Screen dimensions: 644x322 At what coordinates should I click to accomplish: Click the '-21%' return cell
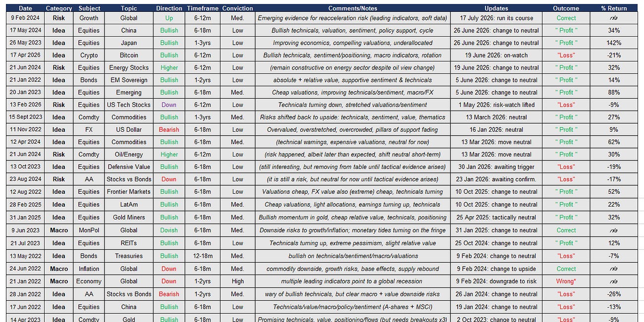(x=614, y=55)
